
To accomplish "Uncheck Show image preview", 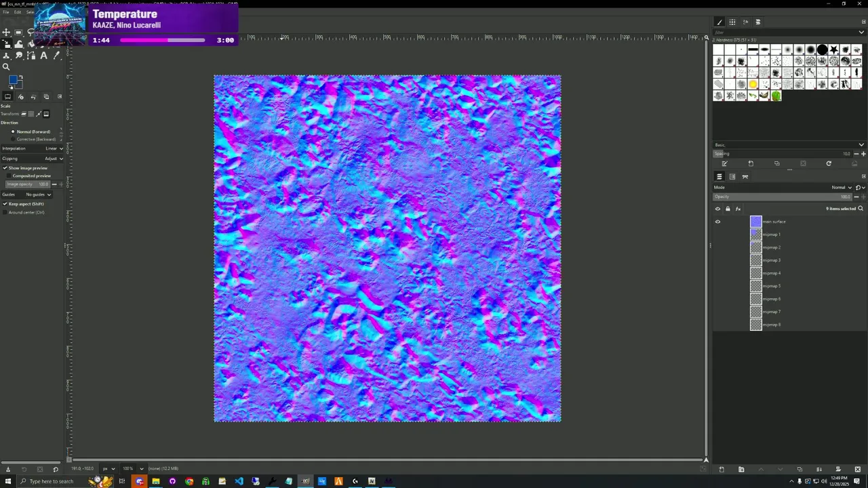I will click(x=5, y=168).
